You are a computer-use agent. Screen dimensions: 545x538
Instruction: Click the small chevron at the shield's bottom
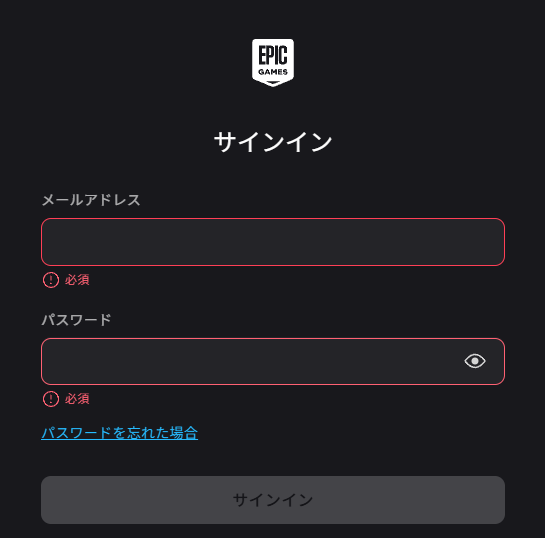click(x=273, y=83)
